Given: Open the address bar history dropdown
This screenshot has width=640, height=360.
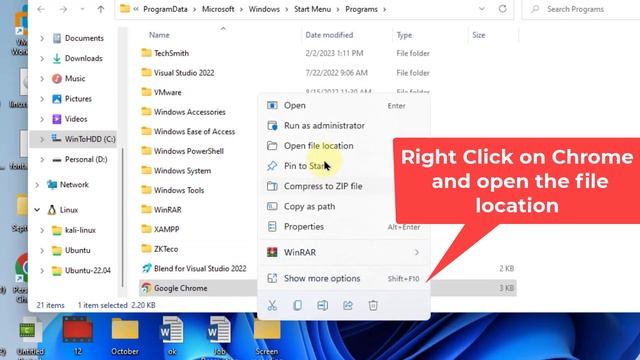Looking at the screenshot, I should tap(482, 9).
